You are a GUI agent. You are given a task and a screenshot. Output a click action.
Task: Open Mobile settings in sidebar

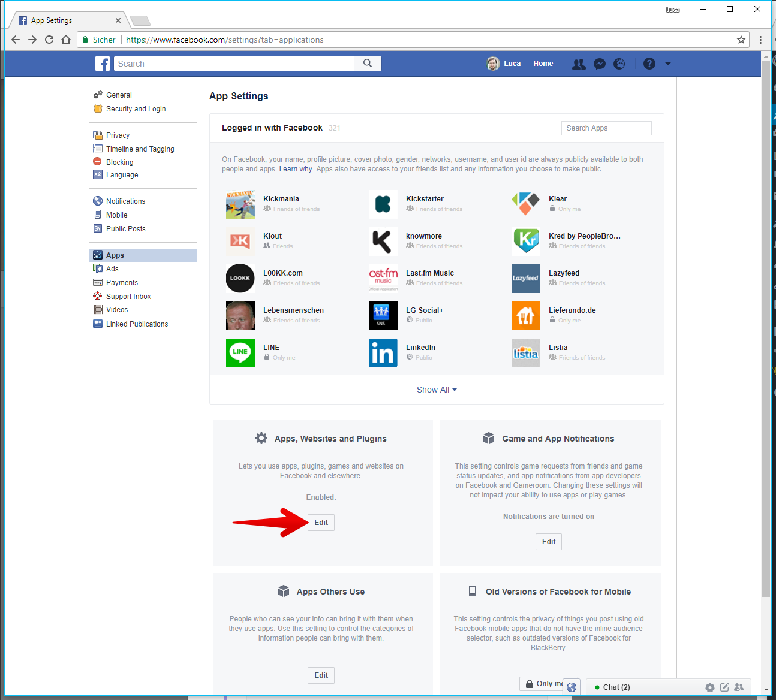pos(116,215)
